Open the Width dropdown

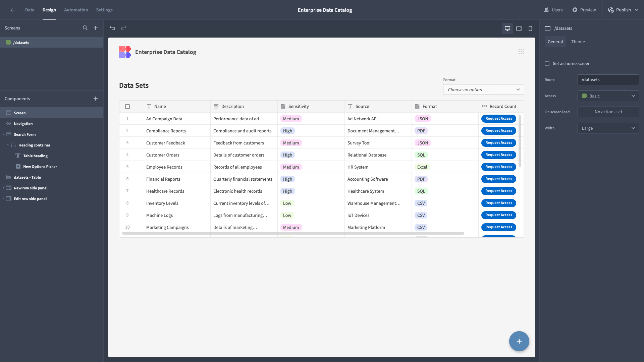608,128
